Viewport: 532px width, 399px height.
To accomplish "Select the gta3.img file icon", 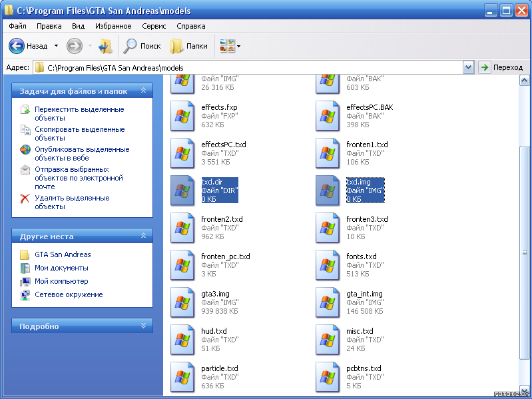I will 182,302.
